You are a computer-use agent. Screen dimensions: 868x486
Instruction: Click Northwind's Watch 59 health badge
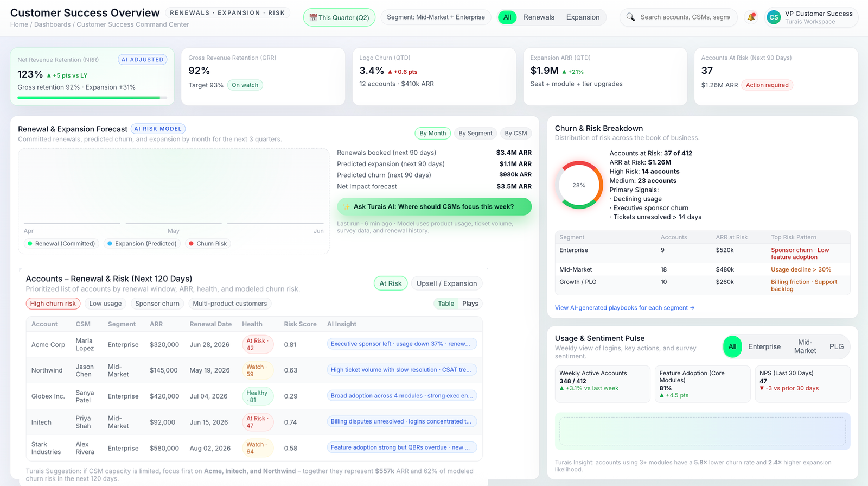[258, 370]
